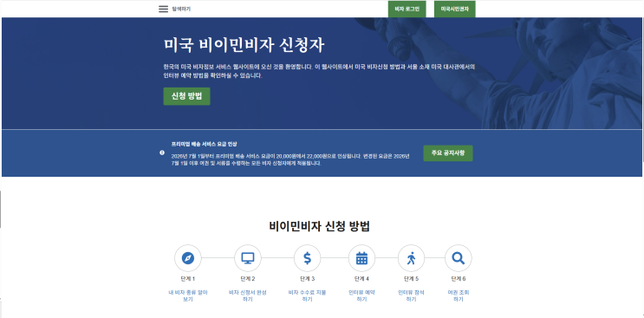Follow the 내 비자 종류 알아보기 link
644x318 pixels.
(x=188, y=295)
